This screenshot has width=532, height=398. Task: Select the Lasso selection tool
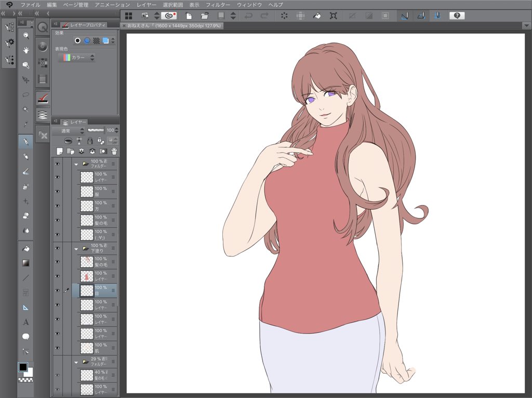[26, 94]
